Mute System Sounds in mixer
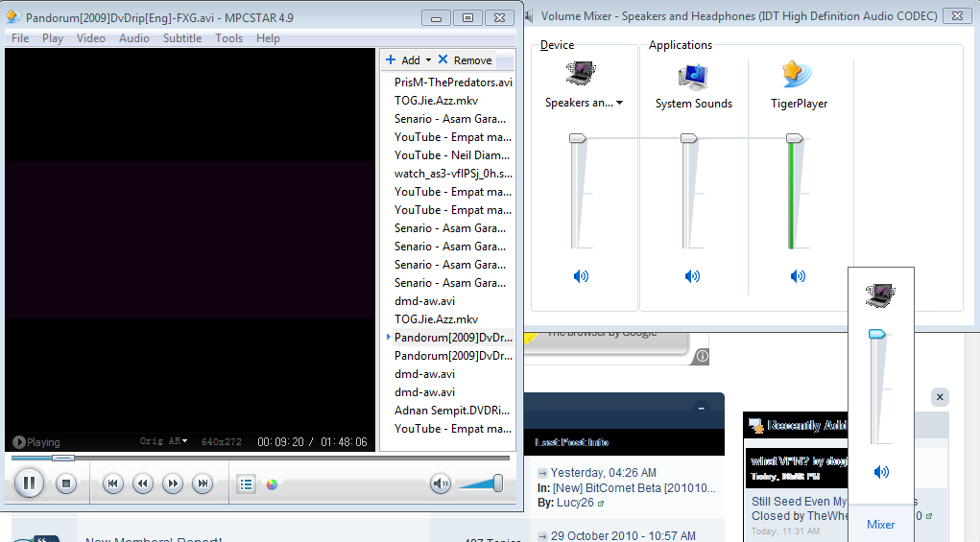 point(692,276)
